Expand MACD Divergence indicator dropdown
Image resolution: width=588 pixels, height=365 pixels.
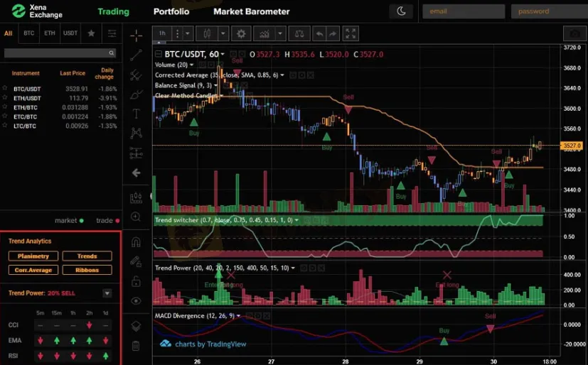238,316
